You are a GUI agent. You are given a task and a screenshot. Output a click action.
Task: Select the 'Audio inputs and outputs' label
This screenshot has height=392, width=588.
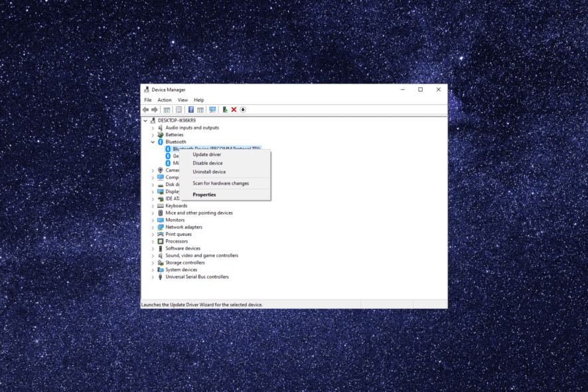pyautogui.click(x=192, y=128)
